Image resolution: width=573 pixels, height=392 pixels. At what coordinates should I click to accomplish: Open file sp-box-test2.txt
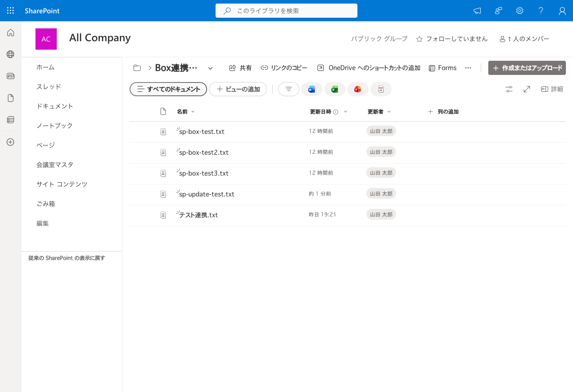click(204, 153)
